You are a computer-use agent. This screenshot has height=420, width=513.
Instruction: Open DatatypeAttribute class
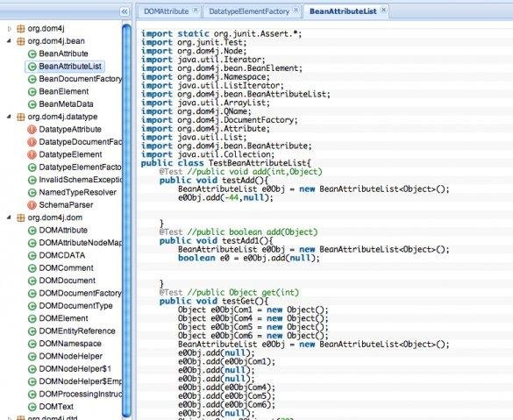point(70,129)
